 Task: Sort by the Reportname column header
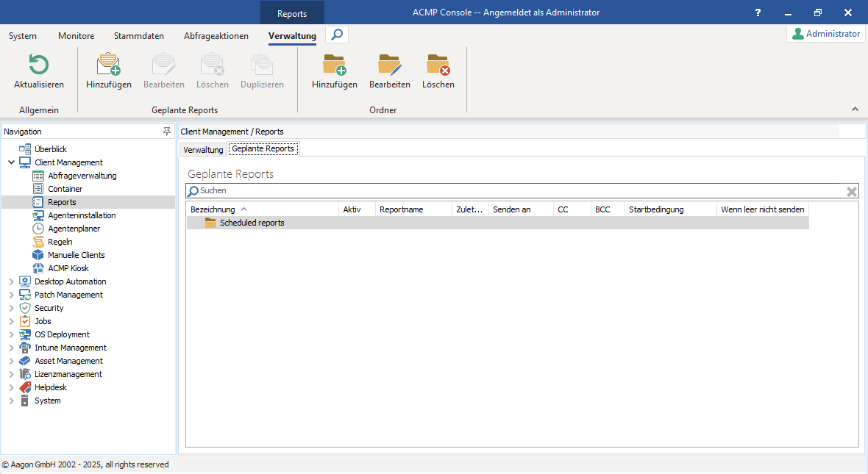(x=413, y=209)
